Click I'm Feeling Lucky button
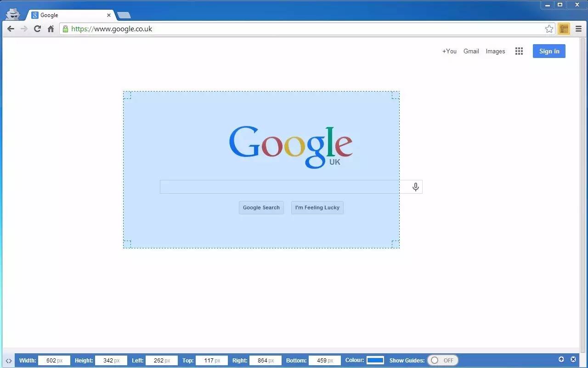The image size is (588, 368). (317, 207)
